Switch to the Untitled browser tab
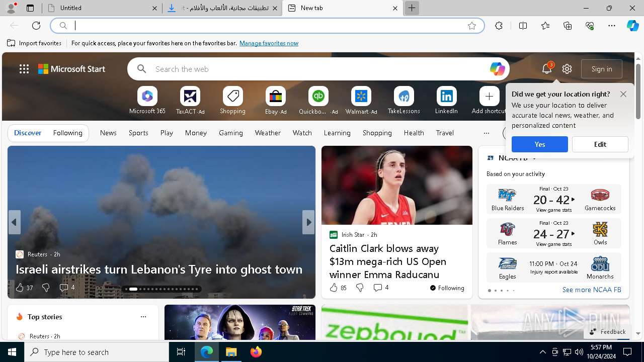644x362 pixels. (x=102, y=8)
